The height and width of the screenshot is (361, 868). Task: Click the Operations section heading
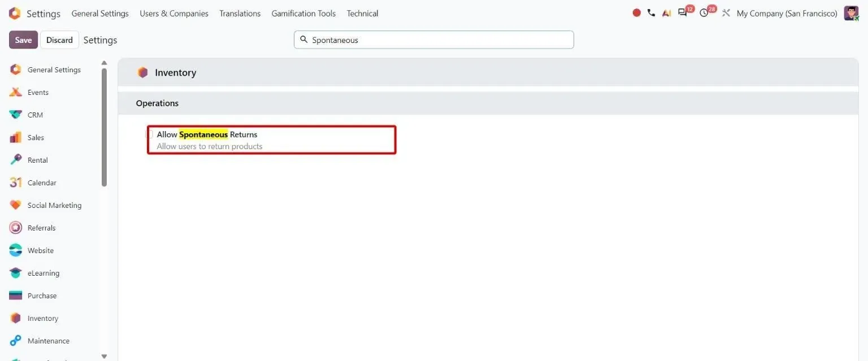click(157, 103)
